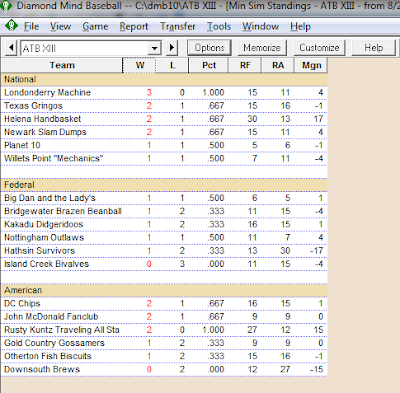
Task: Select the Rusty Kuntz Traveling All Sta row
Action: tap(164, 330)
